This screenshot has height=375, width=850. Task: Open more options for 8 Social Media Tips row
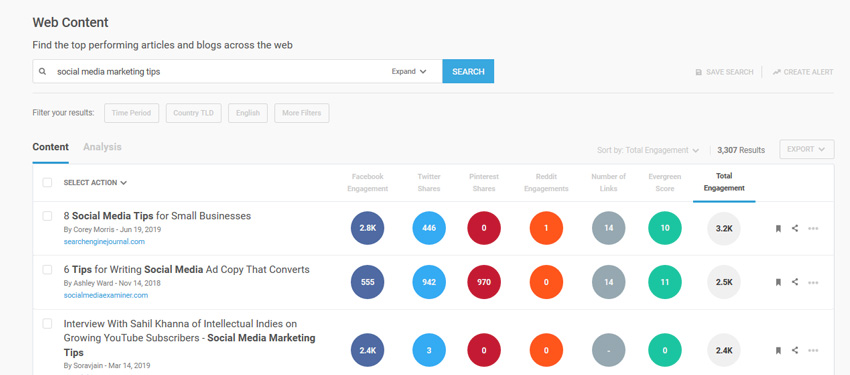(x=813, y=228)
